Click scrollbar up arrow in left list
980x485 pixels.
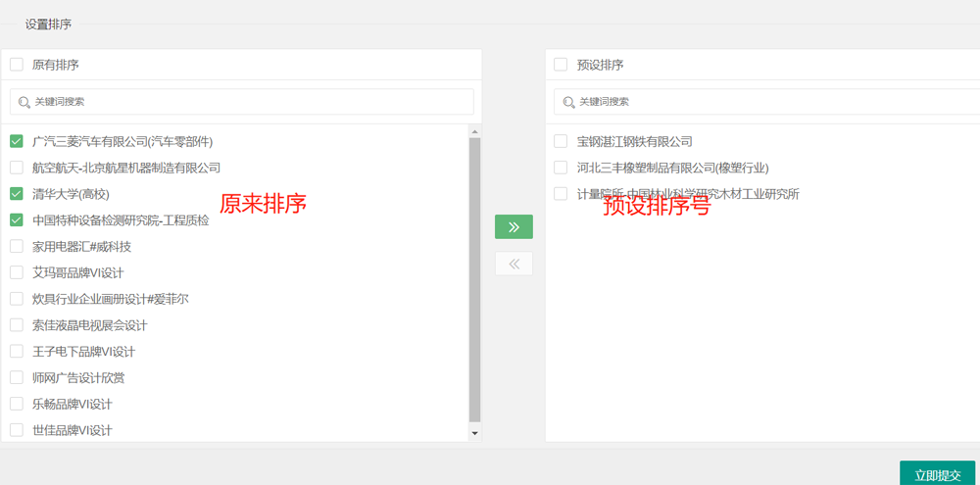click(474, 132)
